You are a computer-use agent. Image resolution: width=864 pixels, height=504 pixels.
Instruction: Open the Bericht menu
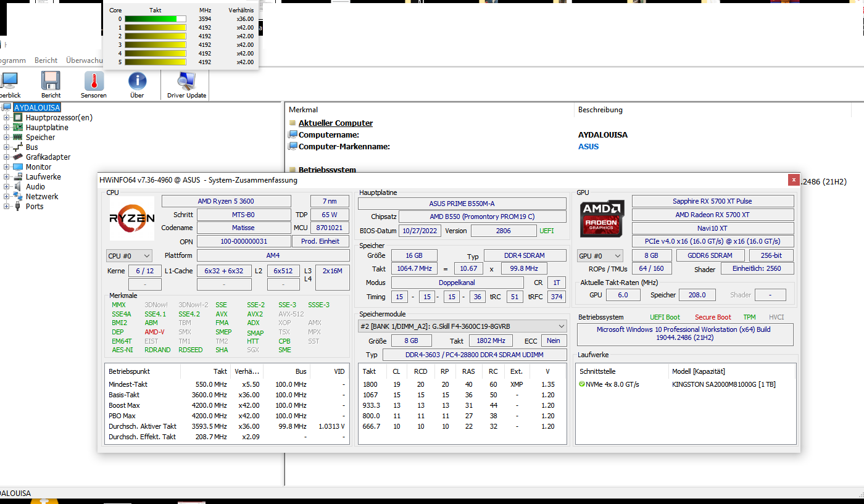[x=46, y=60]
